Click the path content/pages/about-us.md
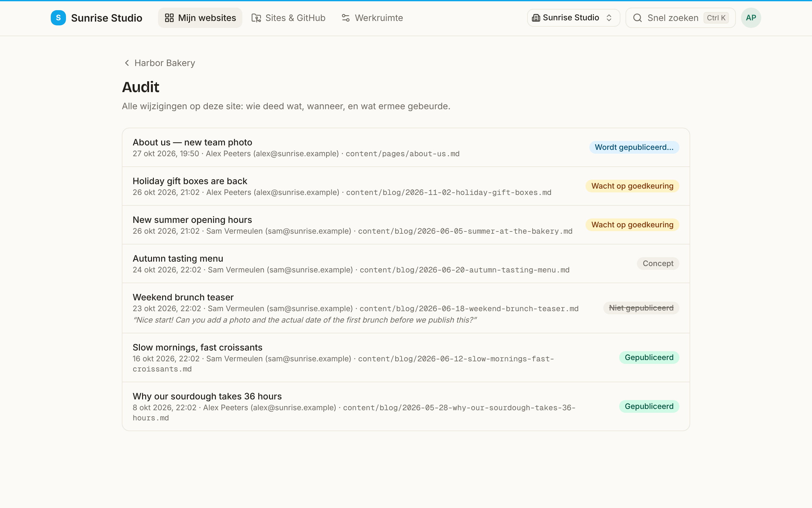812x508 pixels. click(402, 154)
